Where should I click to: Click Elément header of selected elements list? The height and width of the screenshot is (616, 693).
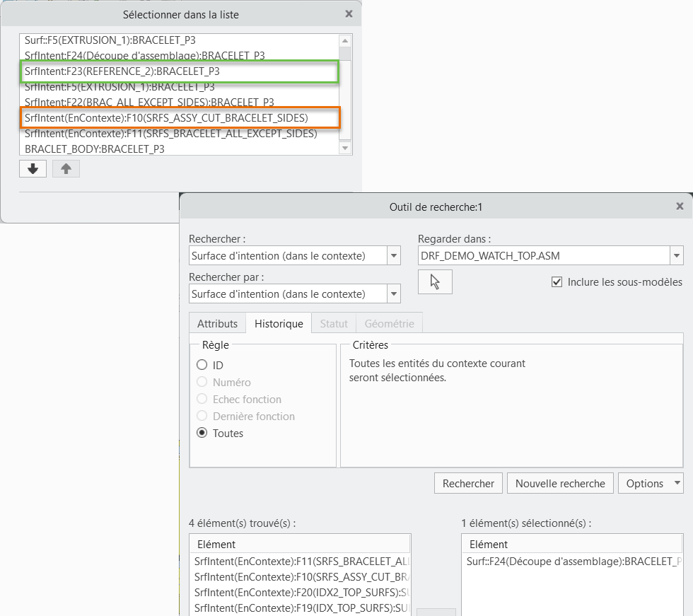(573, 545)
